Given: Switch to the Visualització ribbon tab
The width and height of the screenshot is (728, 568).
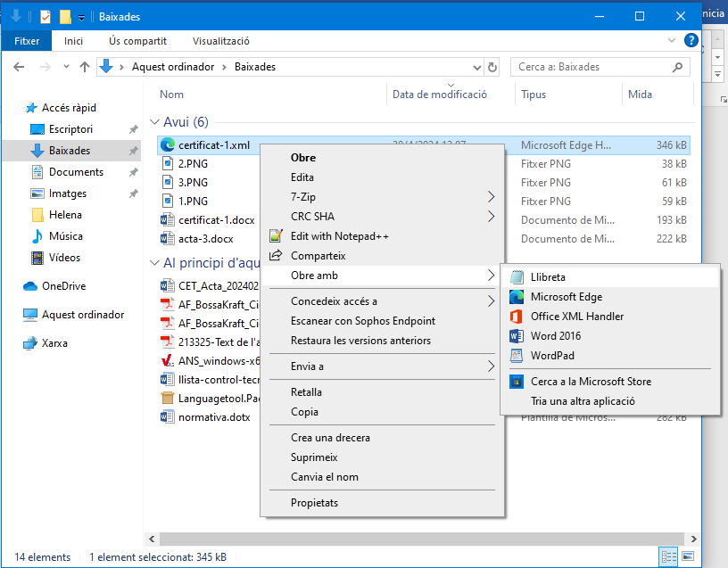Looking at the screenshot, I should coord(220,41).
